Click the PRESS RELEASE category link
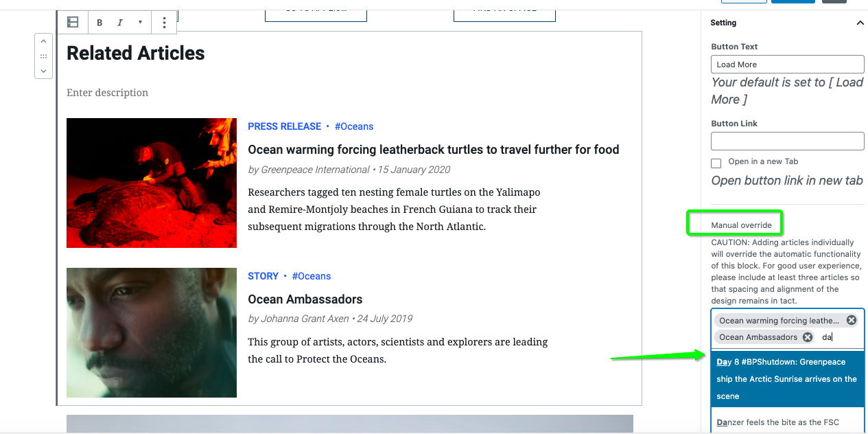Viewport: 868px width, 434px height. 284,126
